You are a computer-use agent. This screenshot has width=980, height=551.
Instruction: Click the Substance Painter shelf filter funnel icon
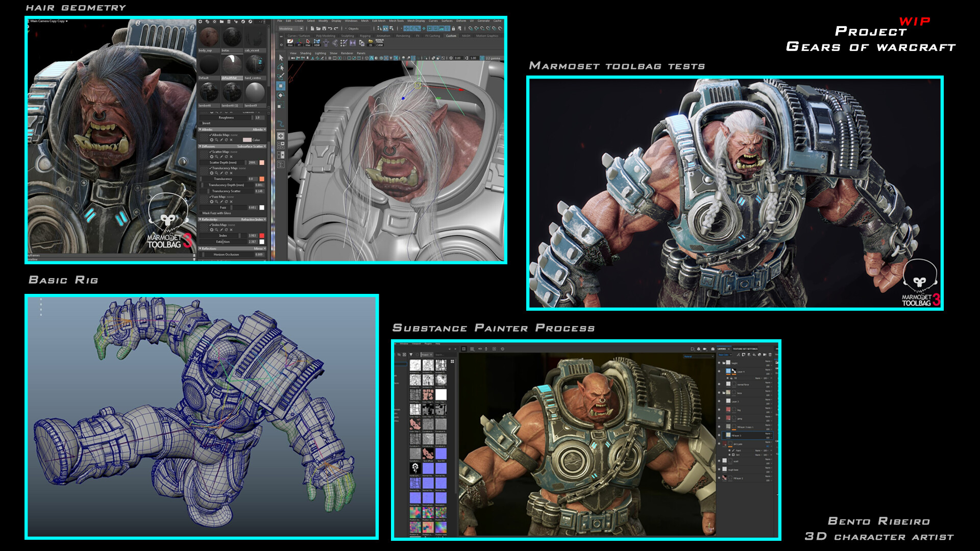click(x=411, y=355)
